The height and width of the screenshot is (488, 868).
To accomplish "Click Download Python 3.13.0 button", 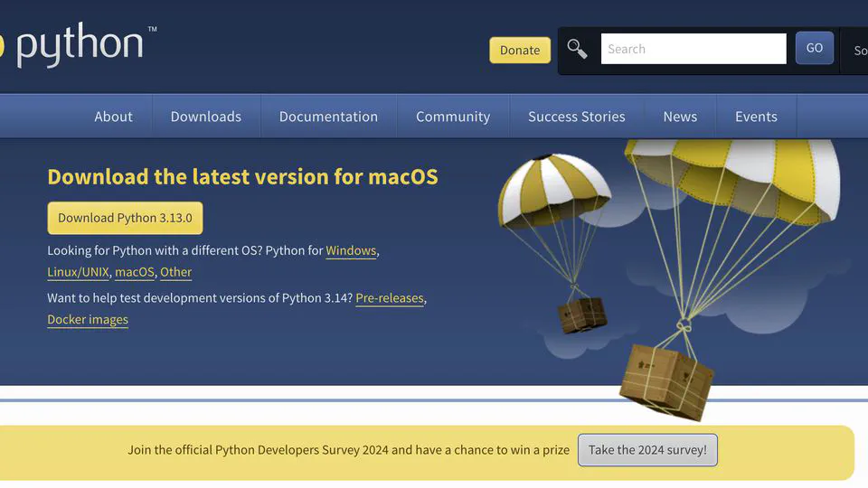I will (x=125, y=218).
